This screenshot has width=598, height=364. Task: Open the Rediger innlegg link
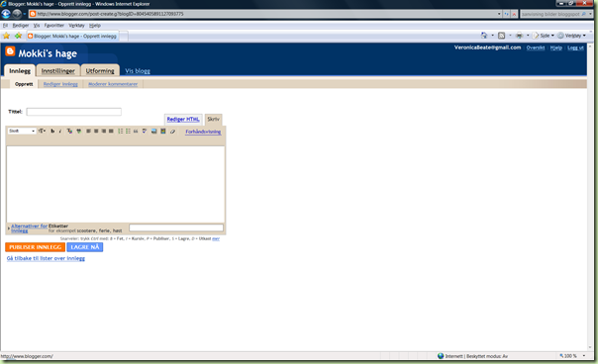[x=60, y=84]
